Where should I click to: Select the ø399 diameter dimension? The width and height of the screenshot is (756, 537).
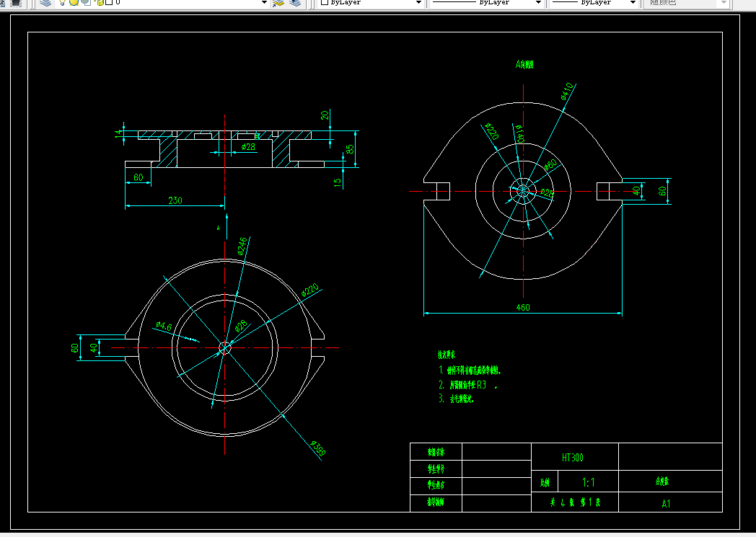point(317,448)
